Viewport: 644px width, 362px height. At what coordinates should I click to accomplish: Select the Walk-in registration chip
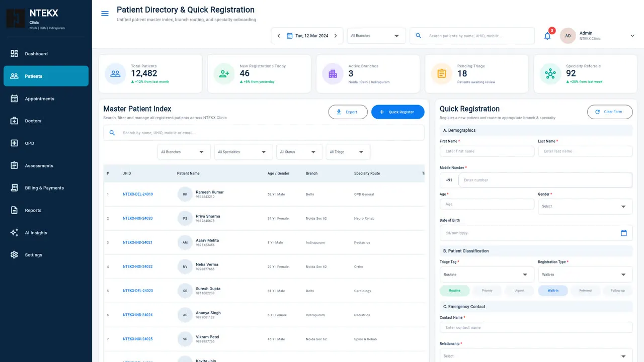pyautogui.click(x=553, y=291)
